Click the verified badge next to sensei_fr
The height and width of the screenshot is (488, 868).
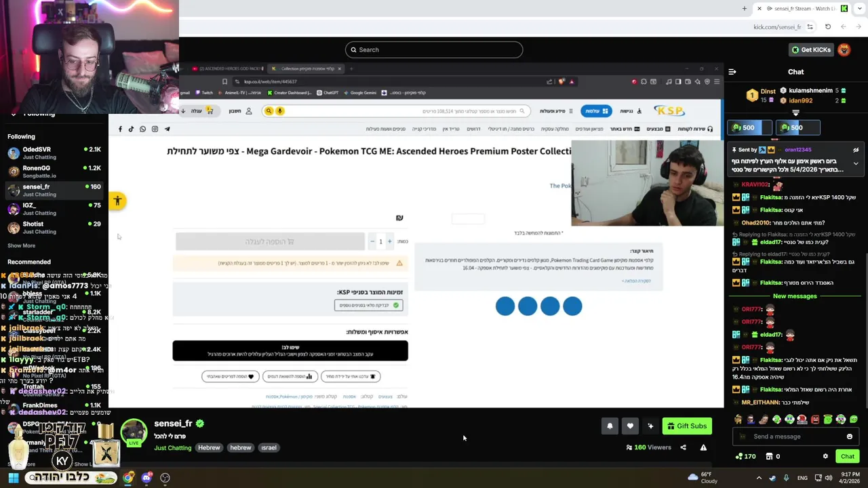(x=200, y=424)
